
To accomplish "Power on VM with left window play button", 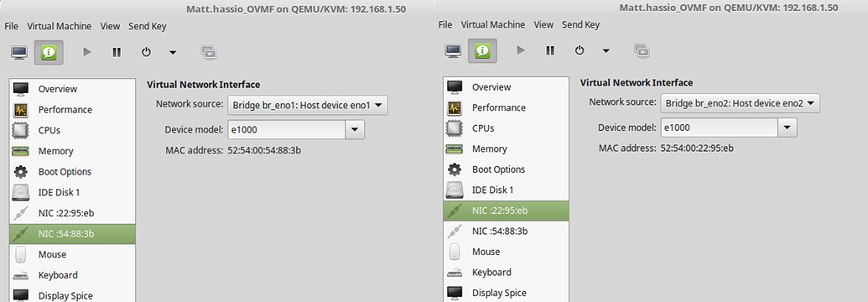I will click(87, 52).
